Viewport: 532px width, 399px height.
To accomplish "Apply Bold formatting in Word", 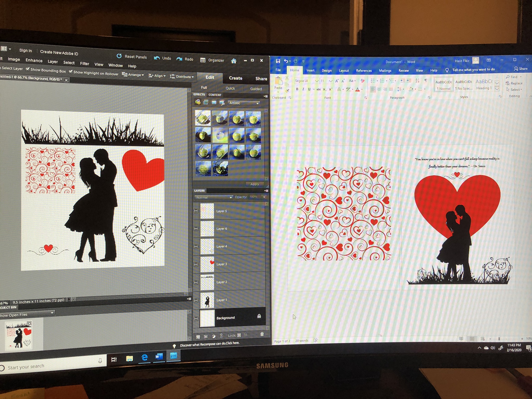I will pos(297,89).
